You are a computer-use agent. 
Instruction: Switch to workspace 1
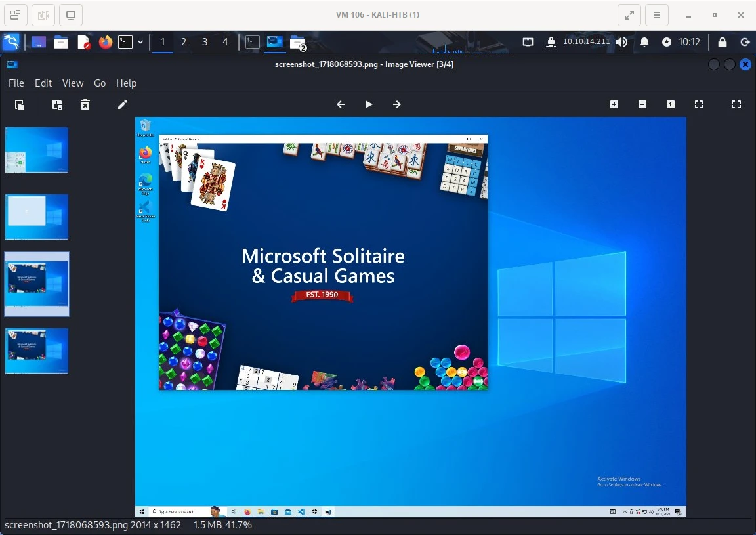coord(163,42)
